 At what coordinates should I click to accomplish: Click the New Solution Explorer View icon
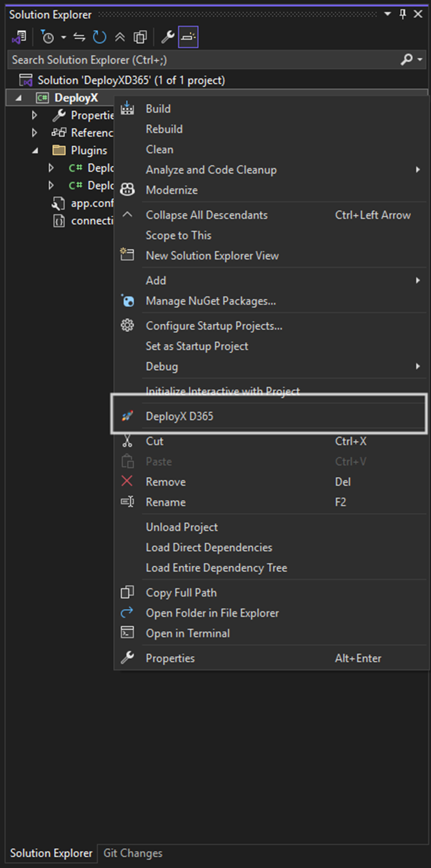pyautogui.click(x=127, y=255)
